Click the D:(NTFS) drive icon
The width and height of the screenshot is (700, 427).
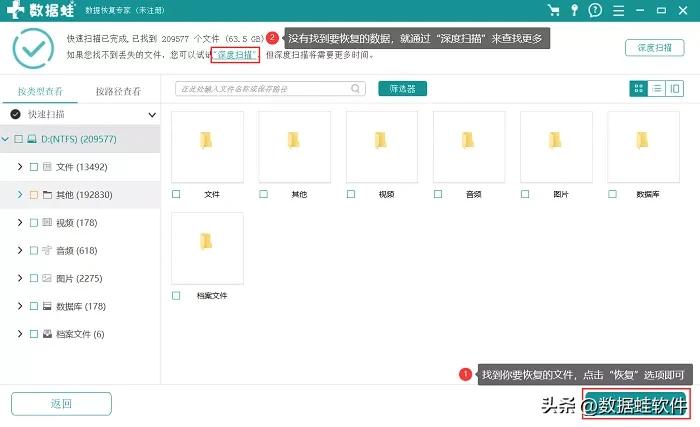pos(32,139)
